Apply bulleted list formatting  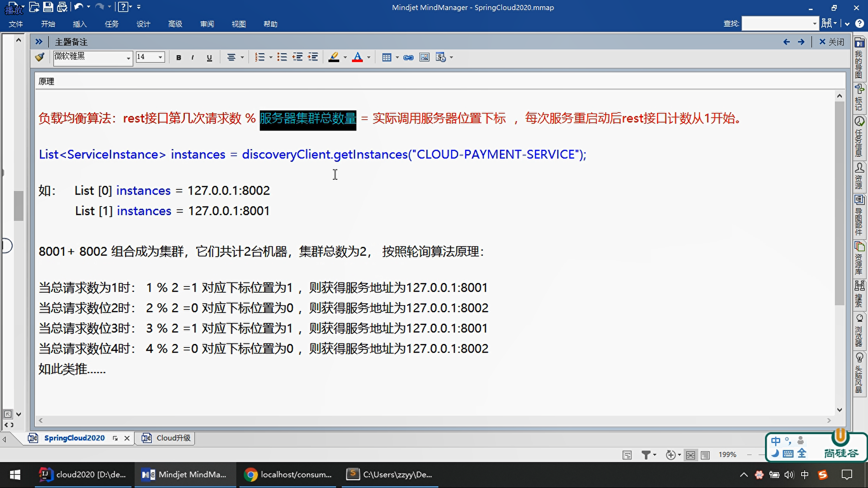[282, 57]
